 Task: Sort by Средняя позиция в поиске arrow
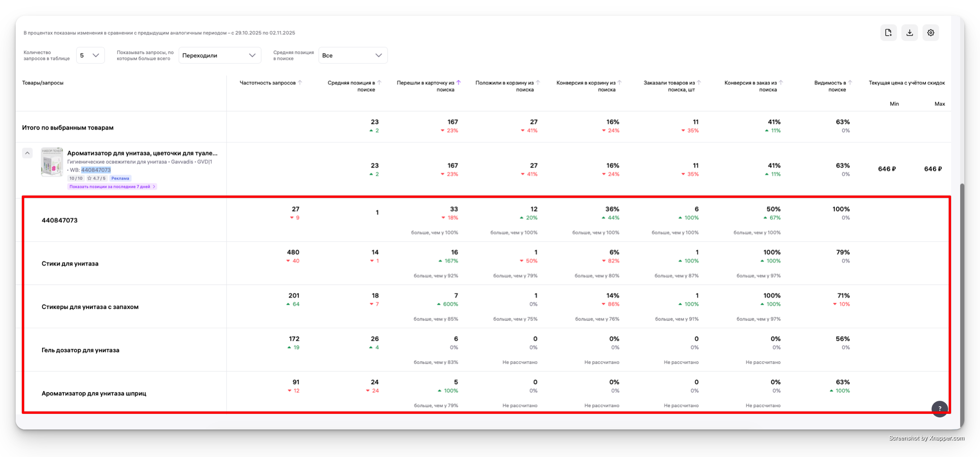379,83
